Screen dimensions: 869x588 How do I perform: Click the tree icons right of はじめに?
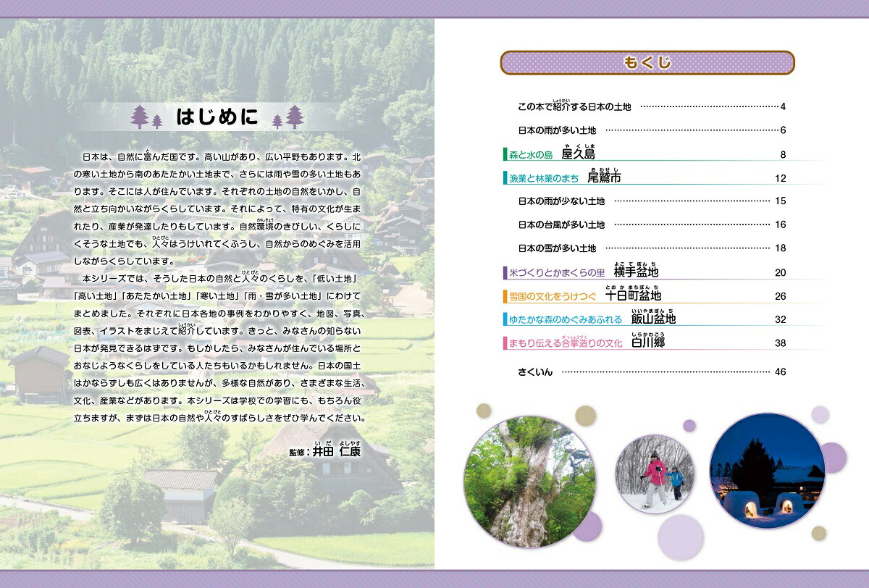[x=288, y=117]
